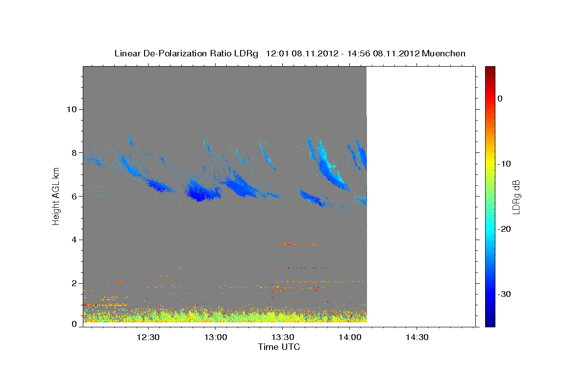Click the 13:00 time tick label
This screenshot has height=392, width=588.
(x=215, y=337)
